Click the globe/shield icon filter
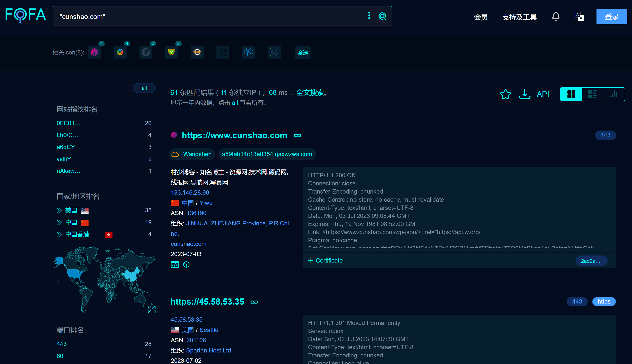 click(x=146, y=52)
